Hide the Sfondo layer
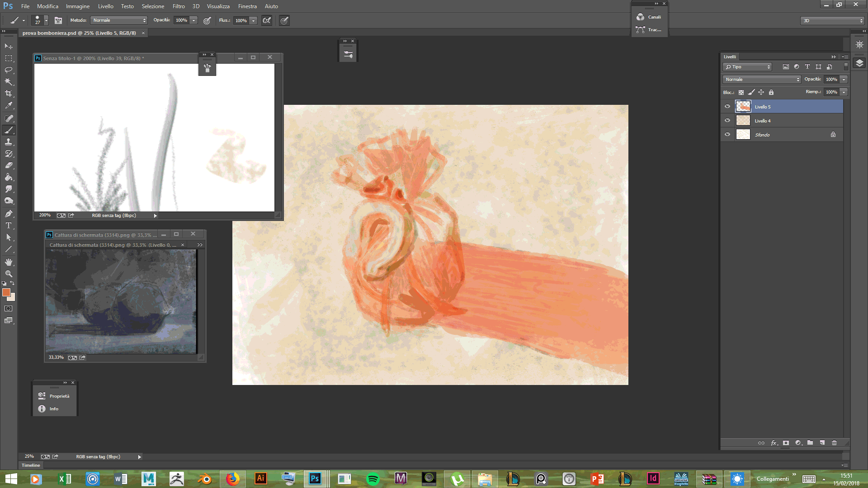868x488 pixels. pyautogui.click(x=727, y=135)
